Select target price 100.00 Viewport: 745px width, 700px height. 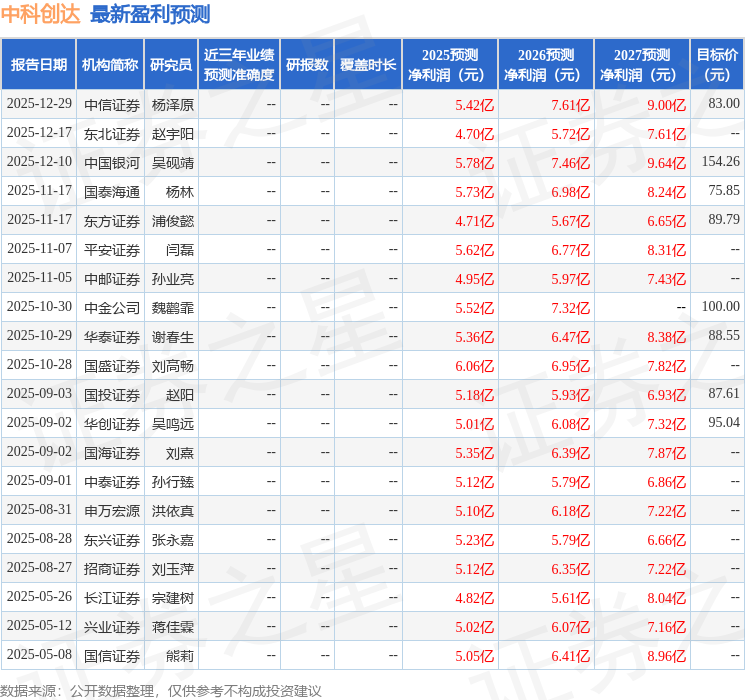[x=721, y=307]
